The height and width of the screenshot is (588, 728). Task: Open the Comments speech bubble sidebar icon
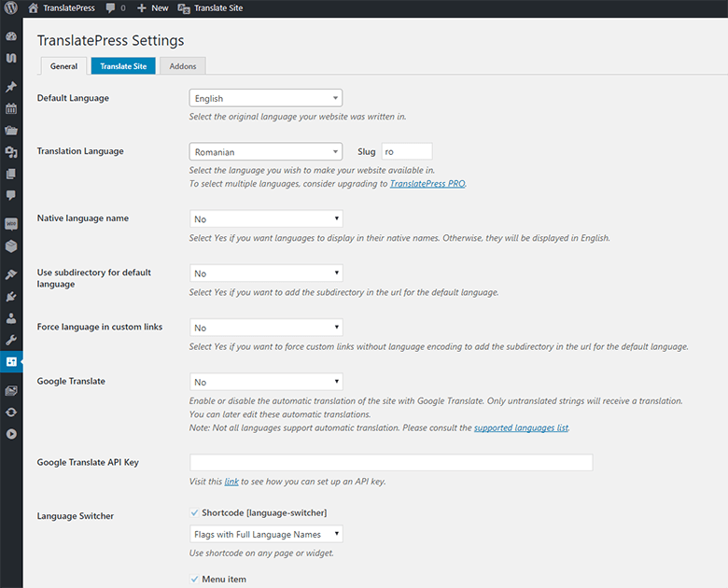coord(11,195)
